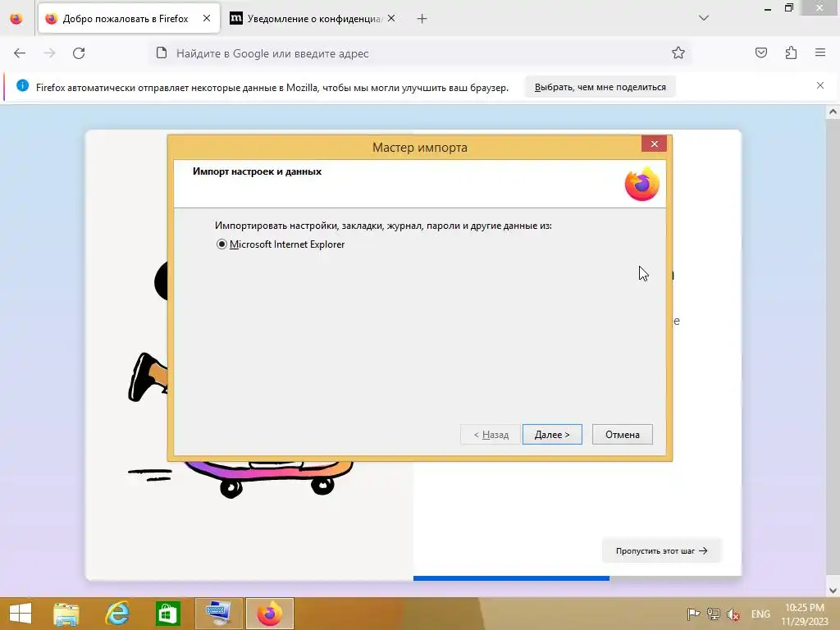Image resolution: width=840 pixels, height=630 pixels.
Task: Close the Добро пожаловать в Firefox tab
Action: [206, 18]
